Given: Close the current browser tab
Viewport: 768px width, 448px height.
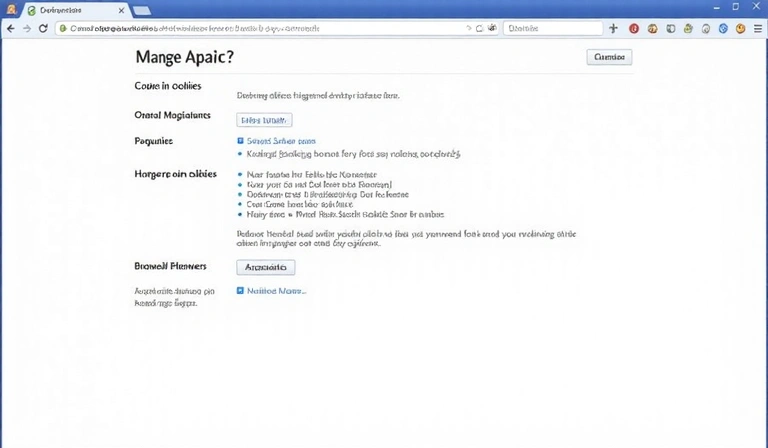Looking at the screenshot, I should pyautogui.click(x=121, y=10).
